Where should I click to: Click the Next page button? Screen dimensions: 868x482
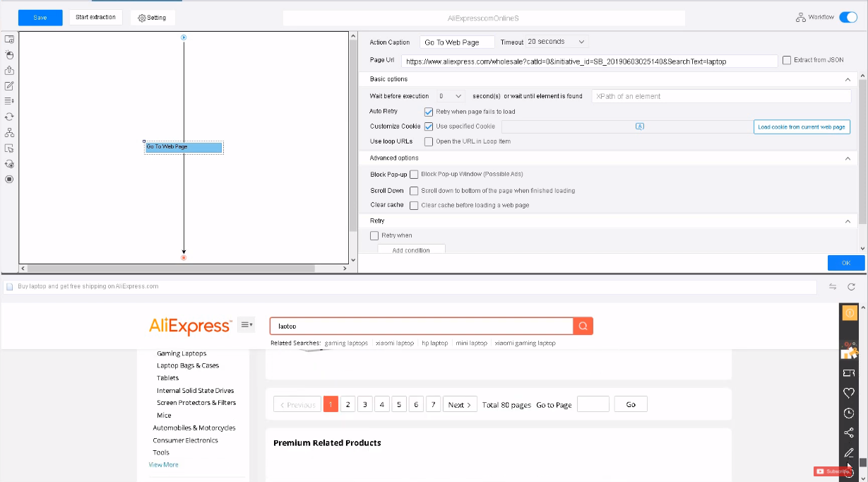click(460, 404)
